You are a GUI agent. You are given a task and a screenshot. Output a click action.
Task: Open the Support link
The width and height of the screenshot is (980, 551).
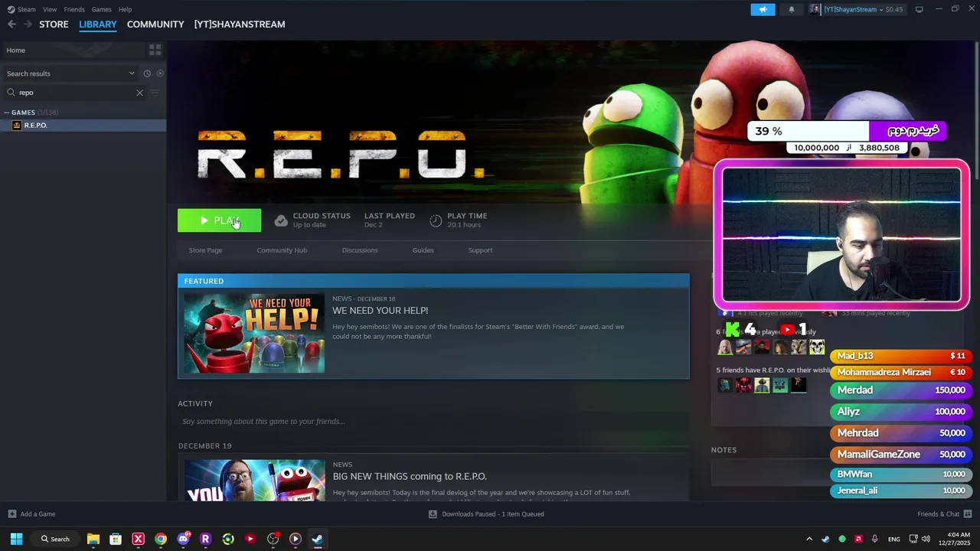(x=480, y=250)
